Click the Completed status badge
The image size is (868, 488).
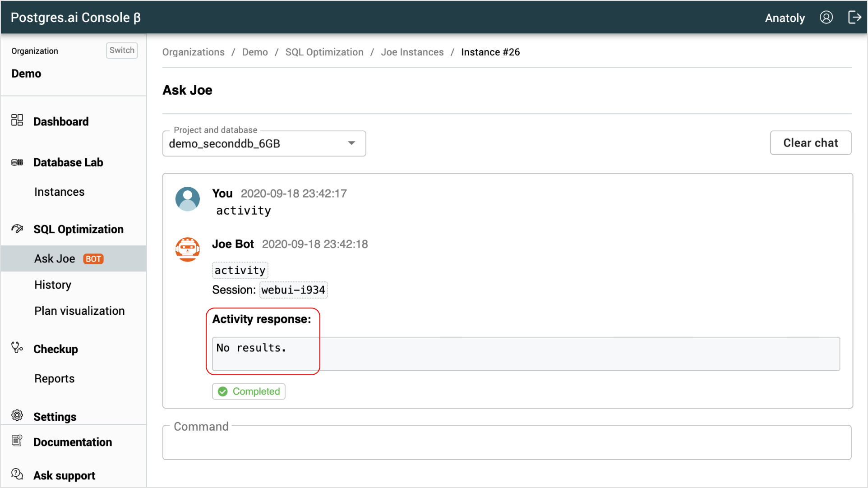tap(249, 391)
